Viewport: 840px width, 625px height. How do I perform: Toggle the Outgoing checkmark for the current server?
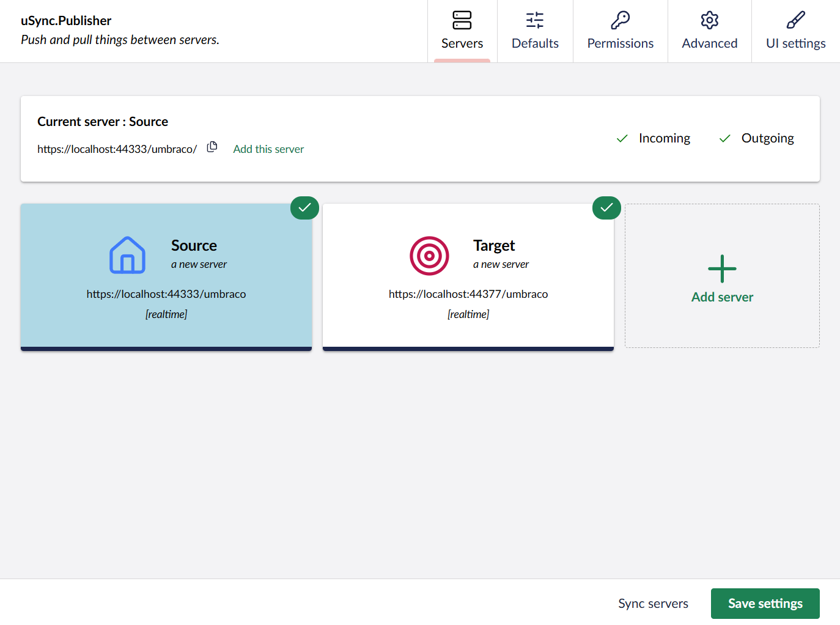(724, 138)
